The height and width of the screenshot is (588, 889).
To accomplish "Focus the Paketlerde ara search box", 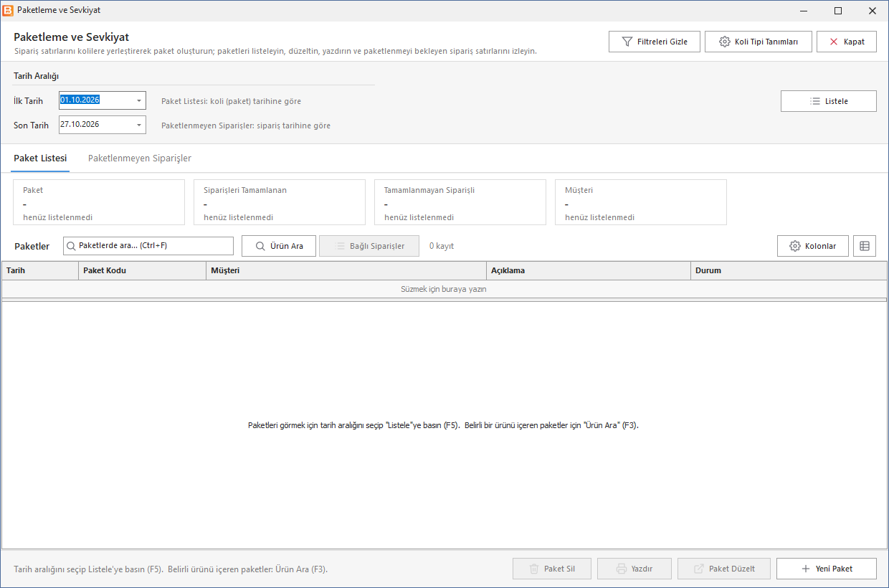I will [x=148, y=246].
